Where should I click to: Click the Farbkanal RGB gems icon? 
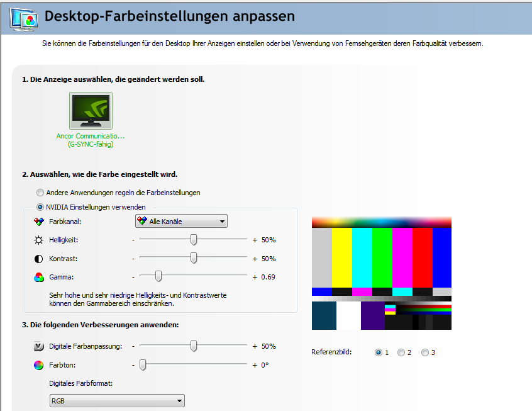39,222
